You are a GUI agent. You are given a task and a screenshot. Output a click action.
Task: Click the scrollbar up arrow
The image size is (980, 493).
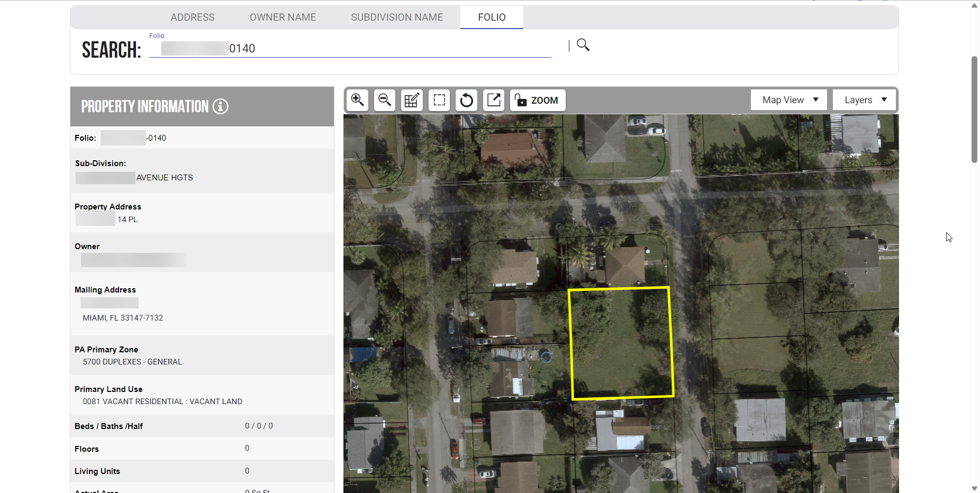tap(974, 5)
